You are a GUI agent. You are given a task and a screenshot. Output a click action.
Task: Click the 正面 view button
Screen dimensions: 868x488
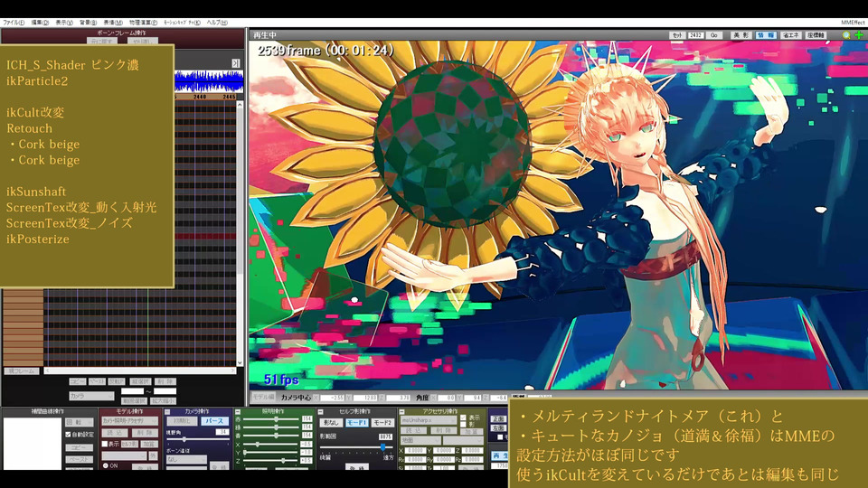[498, 418]
